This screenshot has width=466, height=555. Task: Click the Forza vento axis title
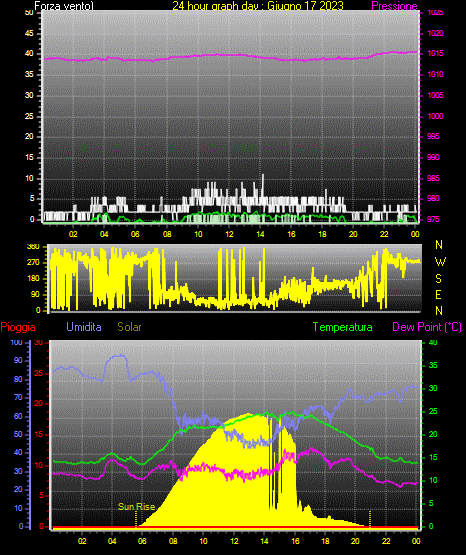(64, 6)
